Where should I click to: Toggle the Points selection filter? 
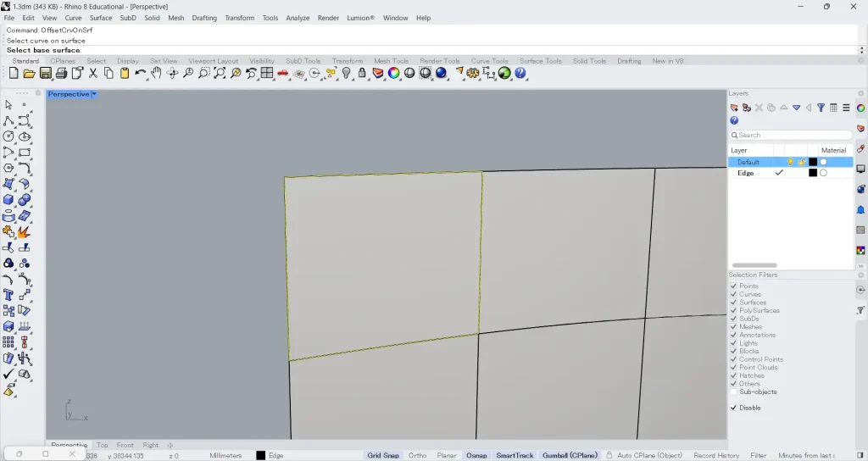coord(733,286)
